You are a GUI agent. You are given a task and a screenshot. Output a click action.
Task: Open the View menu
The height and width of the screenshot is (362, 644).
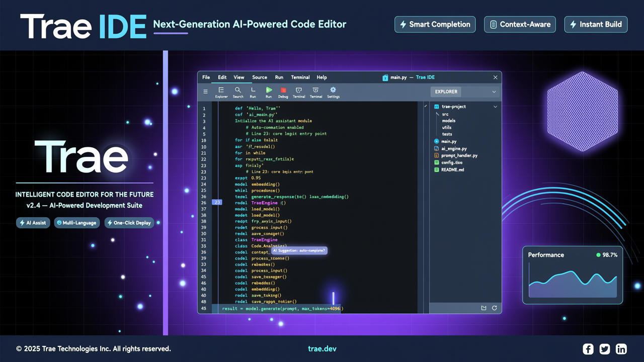239,77
